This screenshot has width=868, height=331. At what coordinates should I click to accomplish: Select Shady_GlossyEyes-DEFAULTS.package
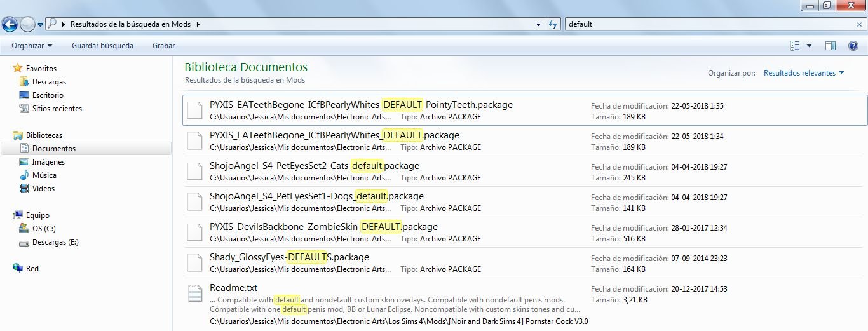[x=525, y=263]
